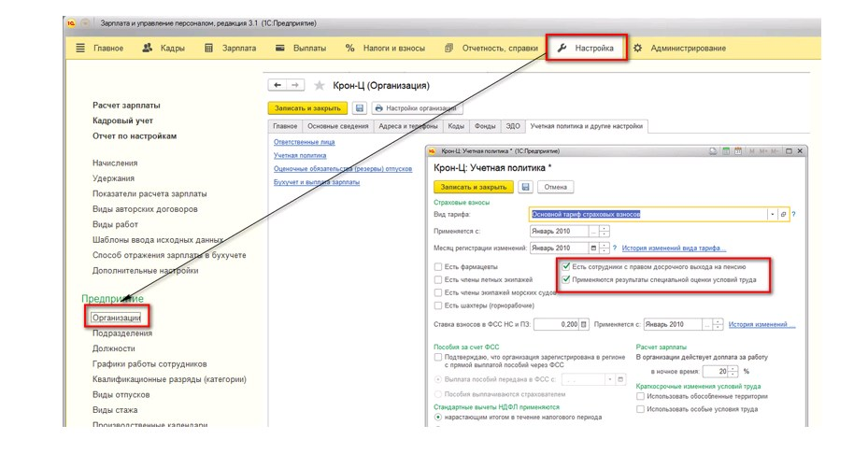Click Записать и закрыть in Учетная политика dialog

474,187
